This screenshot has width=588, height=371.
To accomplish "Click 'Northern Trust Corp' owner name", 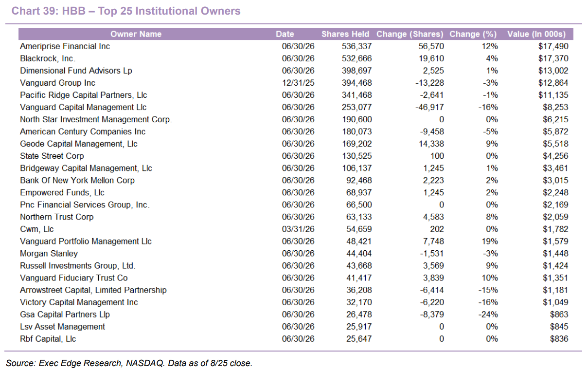I will click(56, 217).
